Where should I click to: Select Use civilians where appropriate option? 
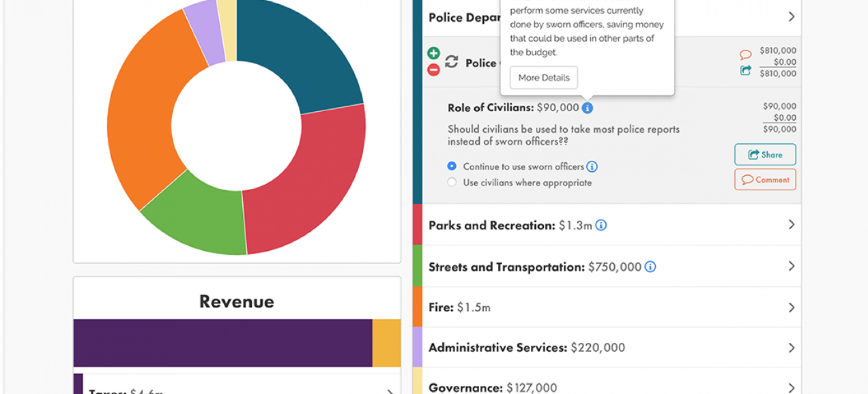452,182
